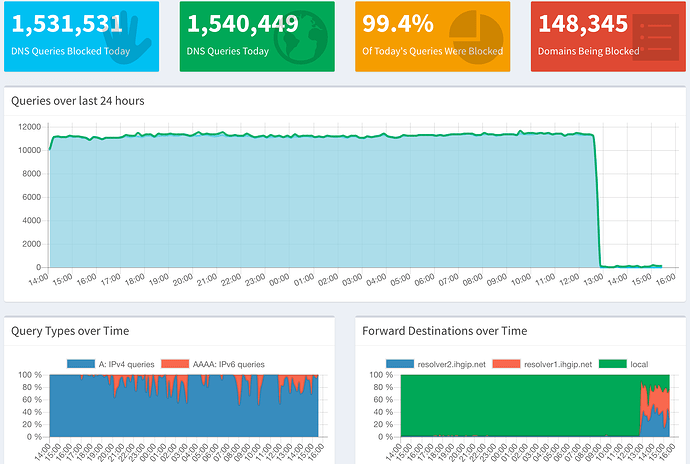Click the 99.4% blocked percentage value

point(398,23)
